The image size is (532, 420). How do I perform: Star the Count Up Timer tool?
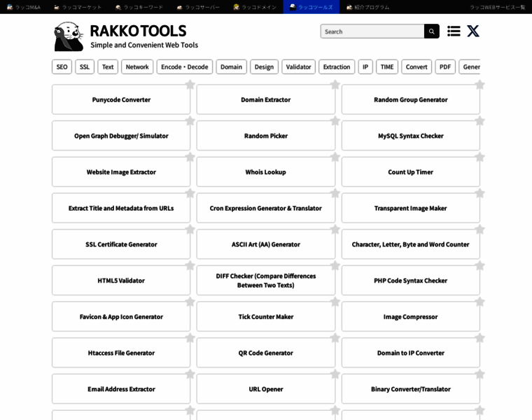pyautogui.click(x=479, y=157)
